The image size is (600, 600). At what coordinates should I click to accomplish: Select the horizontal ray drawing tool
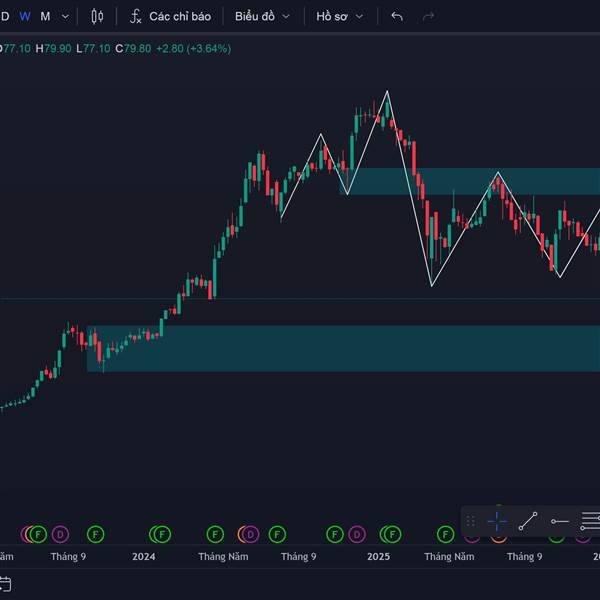click(x=560, y=521)
